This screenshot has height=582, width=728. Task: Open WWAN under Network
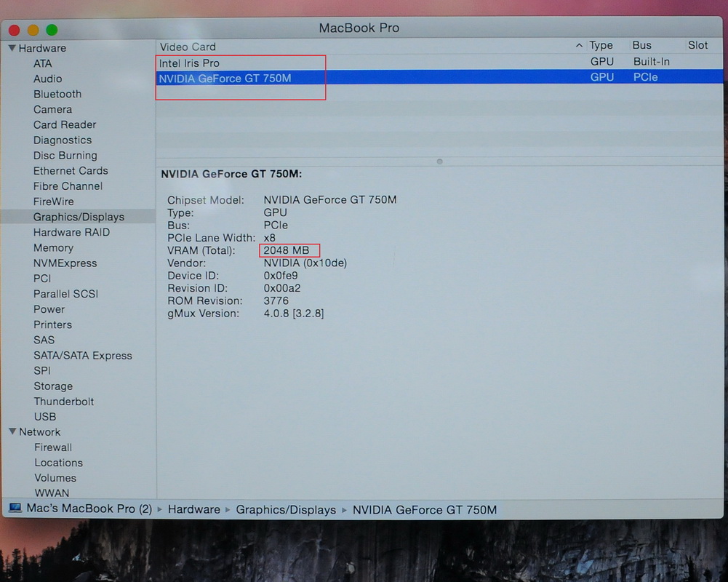click(x=52, y=493)
